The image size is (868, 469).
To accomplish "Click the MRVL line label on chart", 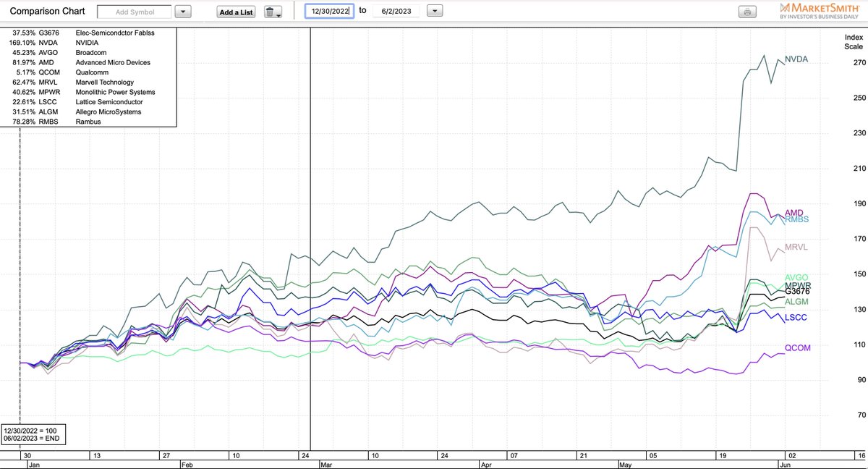I will (x=796, y=248).
